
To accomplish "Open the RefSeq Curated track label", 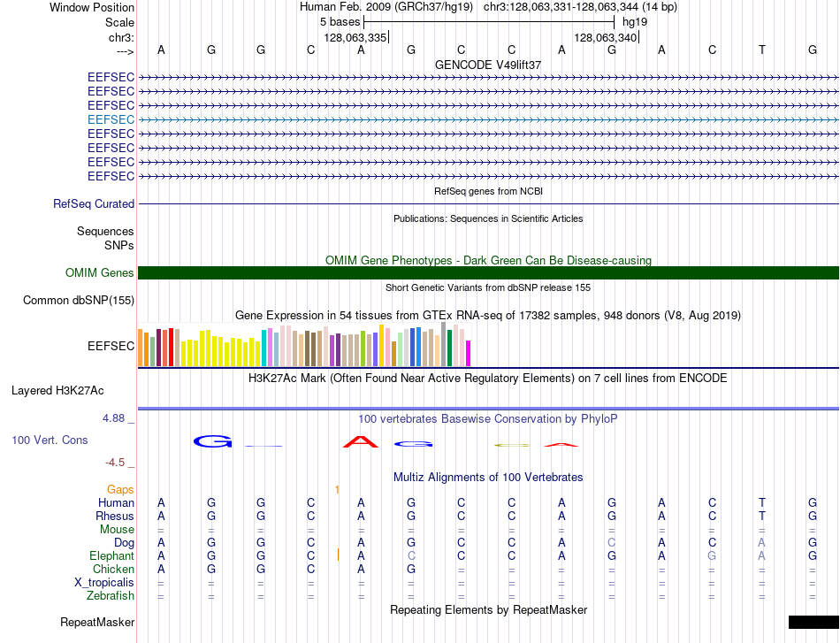I will tap(94, 203).
